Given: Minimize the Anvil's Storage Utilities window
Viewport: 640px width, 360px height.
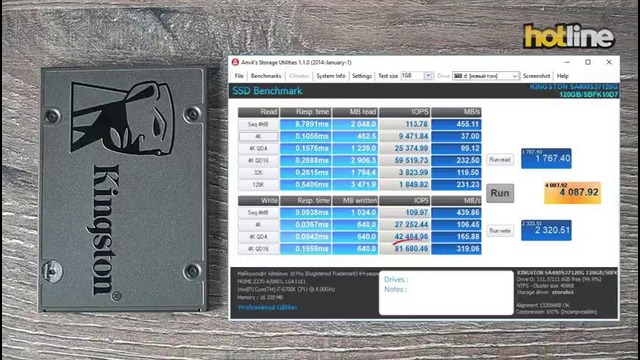Looking at the screenshot, I should click(x=567, y=62).
